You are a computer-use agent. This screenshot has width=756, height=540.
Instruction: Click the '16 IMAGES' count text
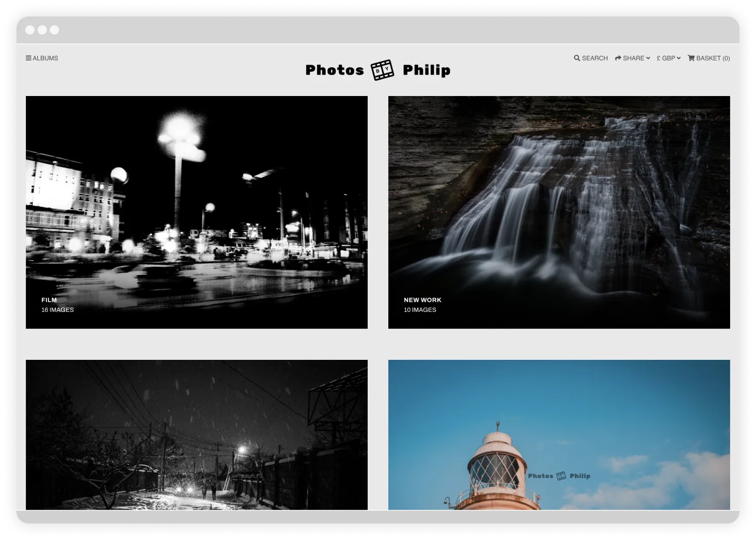coord(58,310)
